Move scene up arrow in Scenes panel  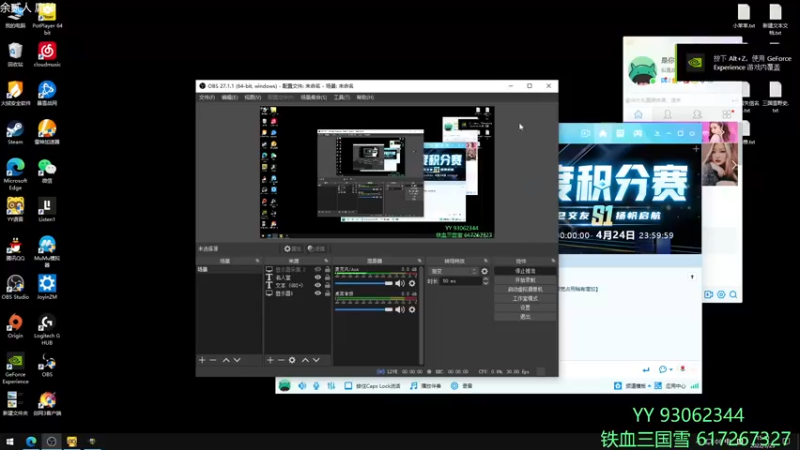click(x=226, y=360)
